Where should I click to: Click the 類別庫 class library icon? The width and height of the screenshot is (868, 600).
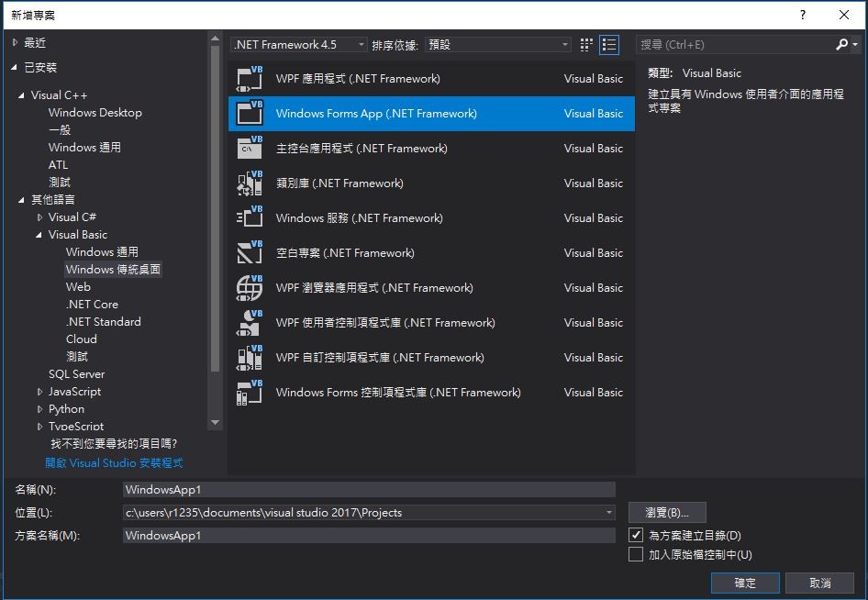[249, 183]
